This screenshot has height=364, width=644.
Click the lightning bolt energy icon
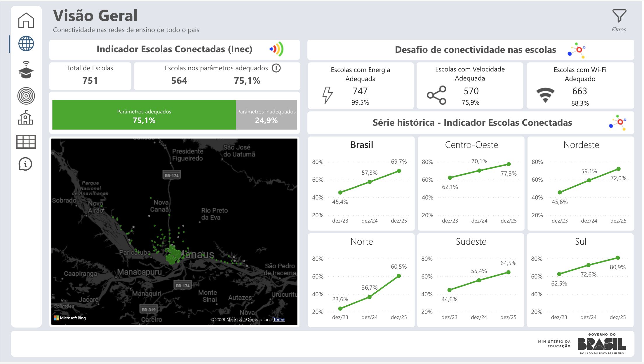327,95
